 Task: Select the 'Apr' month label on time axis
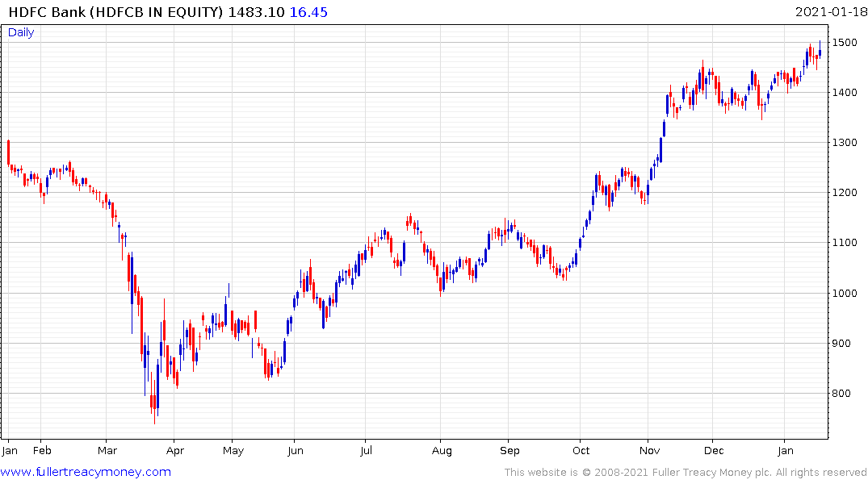(175, 451)
